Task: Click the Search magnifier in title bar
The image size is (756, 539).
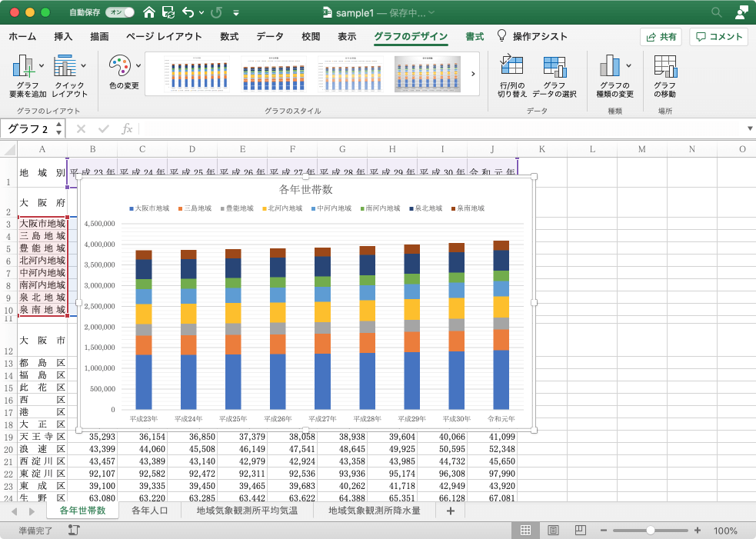Action: tap(717, 12)
